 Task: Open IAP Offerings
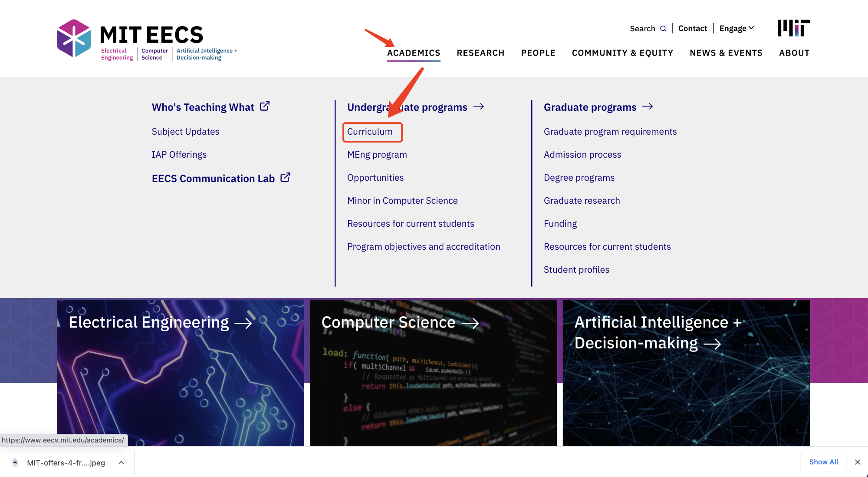coord(179,154)
